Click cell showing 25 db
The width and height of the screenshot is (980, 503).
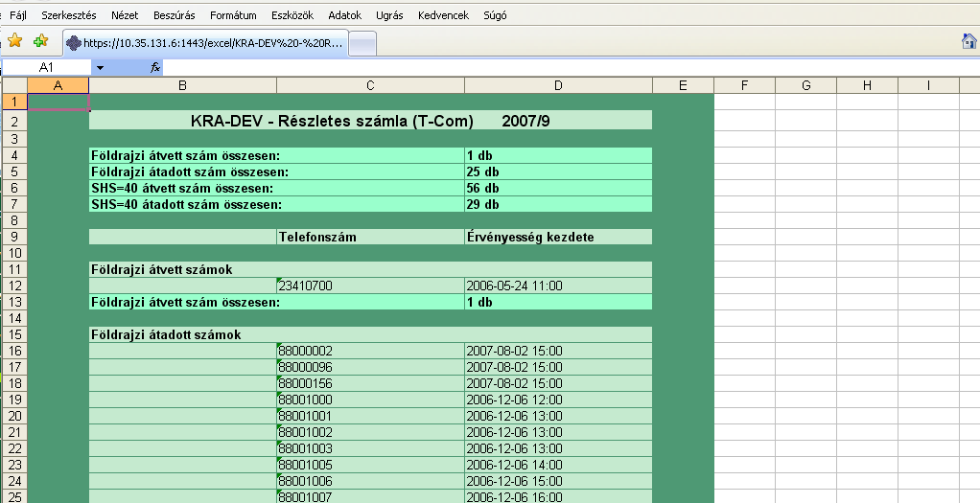558,171
